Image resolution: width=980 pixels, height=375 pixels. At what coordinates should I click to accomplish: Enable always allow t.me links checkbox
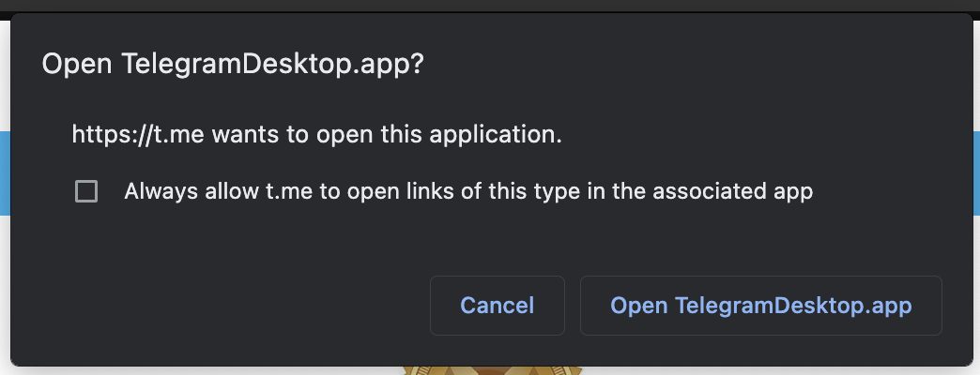[86, 191]
